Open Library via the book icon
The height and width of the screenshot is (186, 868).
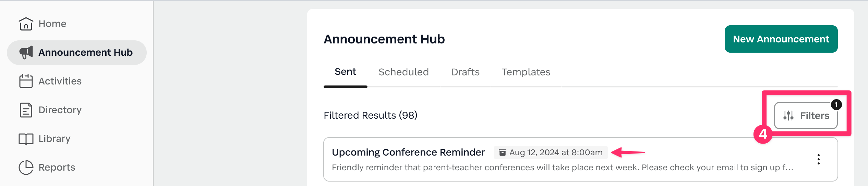pos(26,139)
